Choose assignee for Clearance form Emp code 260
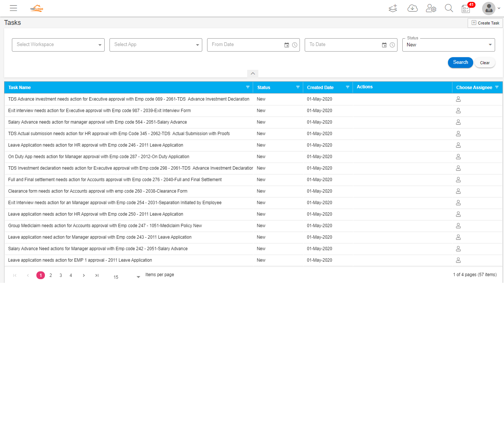Screen dimensions: 504x435 pyautogui.click(x=458, y=191)
